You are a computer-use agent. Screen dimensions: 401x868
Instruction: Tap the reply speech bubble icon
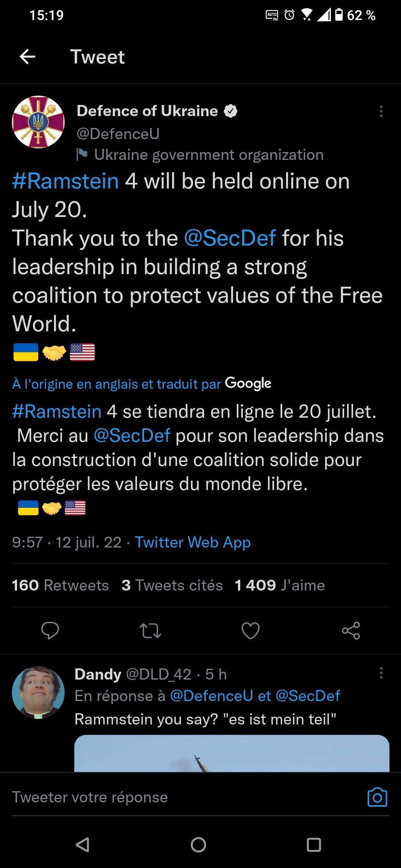[x=50, y=630]
